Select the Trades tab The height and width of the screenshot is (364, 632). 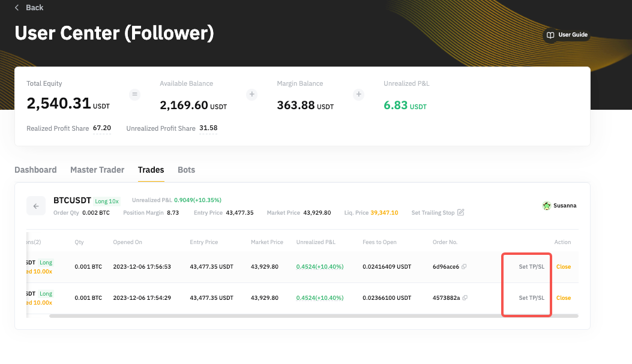point(151,170)
